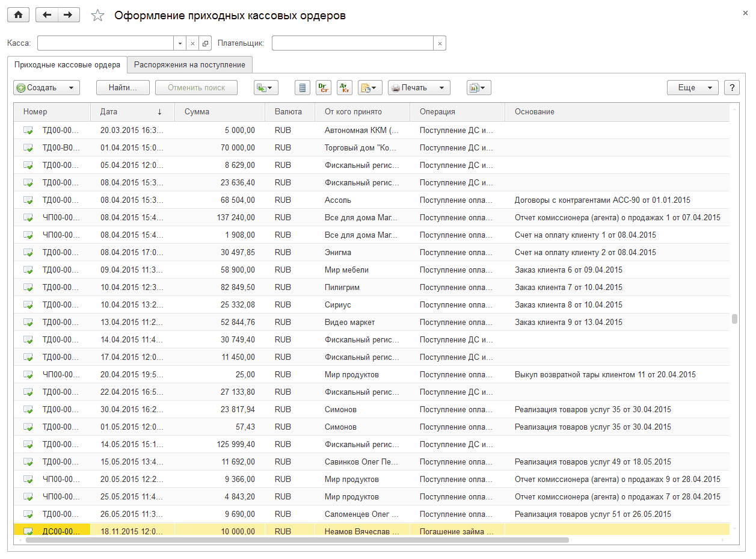Expand the Печать dropdown menu
The height and width of the screenshot is (559, 756).
coord(419,88)
